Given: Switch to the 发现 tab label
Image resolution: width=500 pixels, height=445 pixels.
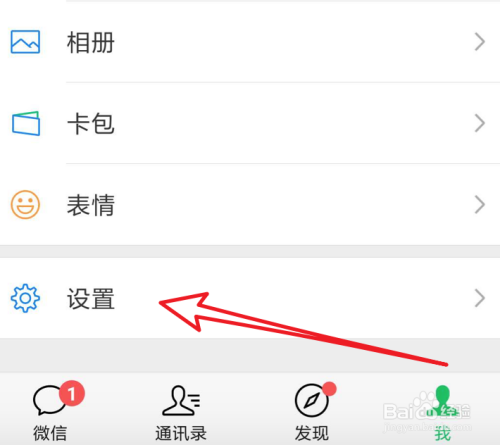Looking at the screenshot, I should point(312,433).
